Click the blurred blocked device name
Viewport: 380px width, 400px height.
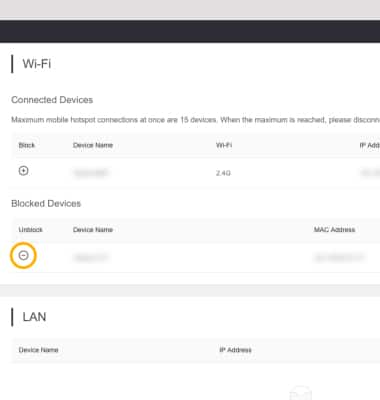click(x=91, y=258)
